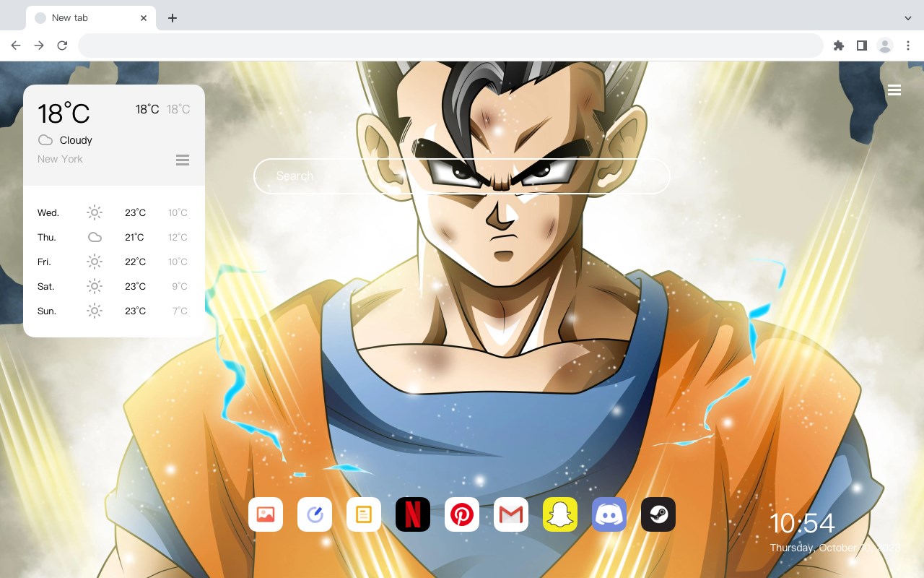Launch the Pinterest shortcut

462,514
